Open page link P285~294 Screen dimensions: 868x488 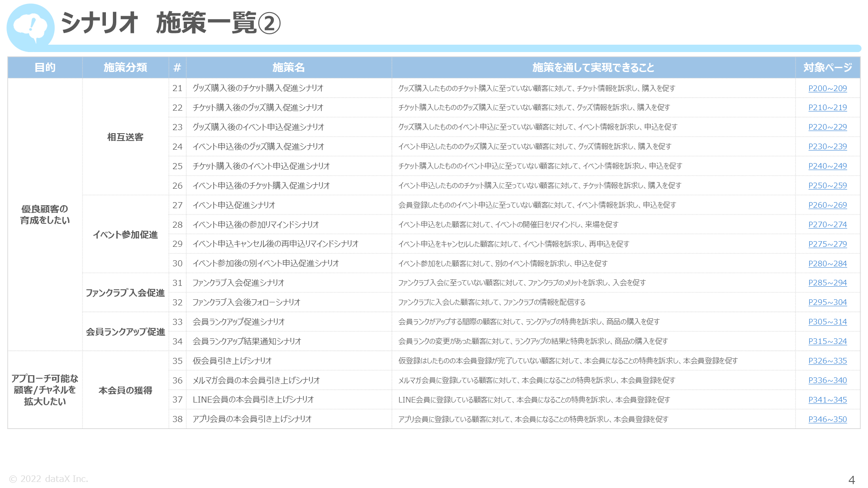click(827, 283)
